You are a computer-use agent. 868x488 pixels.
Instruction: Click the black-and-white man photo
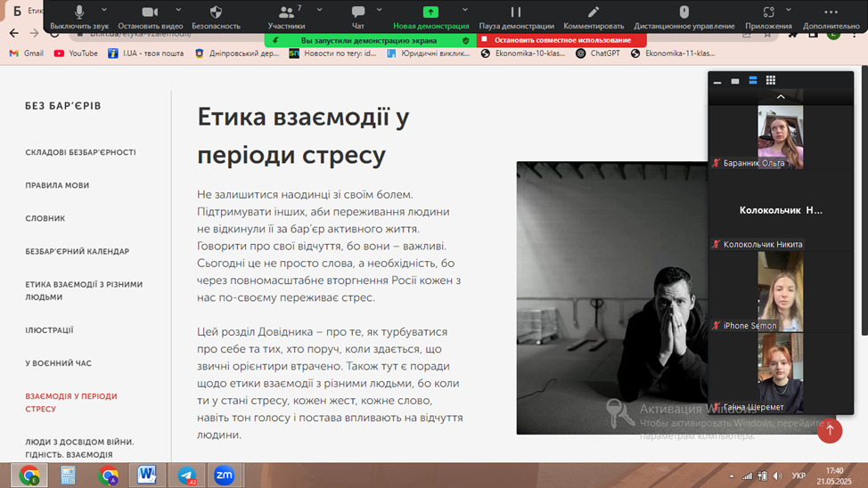point(611,297)
